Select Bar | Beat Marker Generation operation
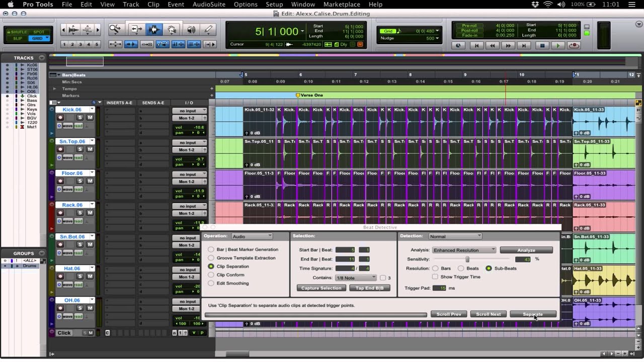The image size is (644, 362). (x=211, y=249)
